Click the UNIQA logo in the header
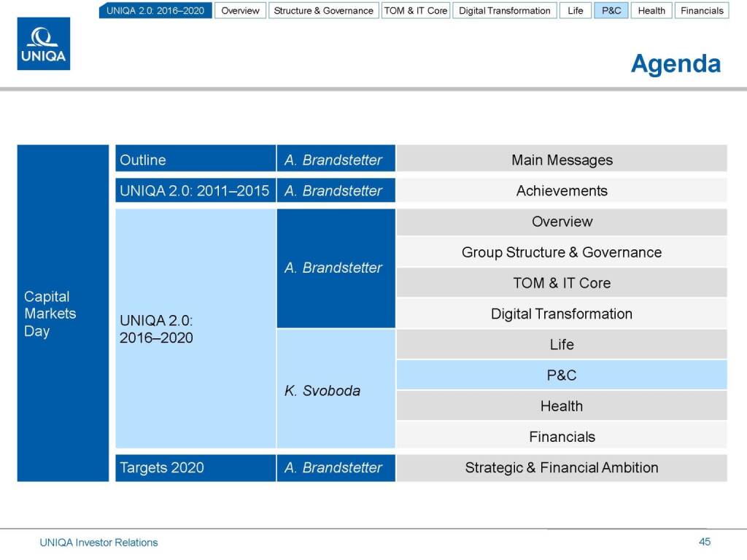This screenshot has width=747, height=560. click(44, 44)
